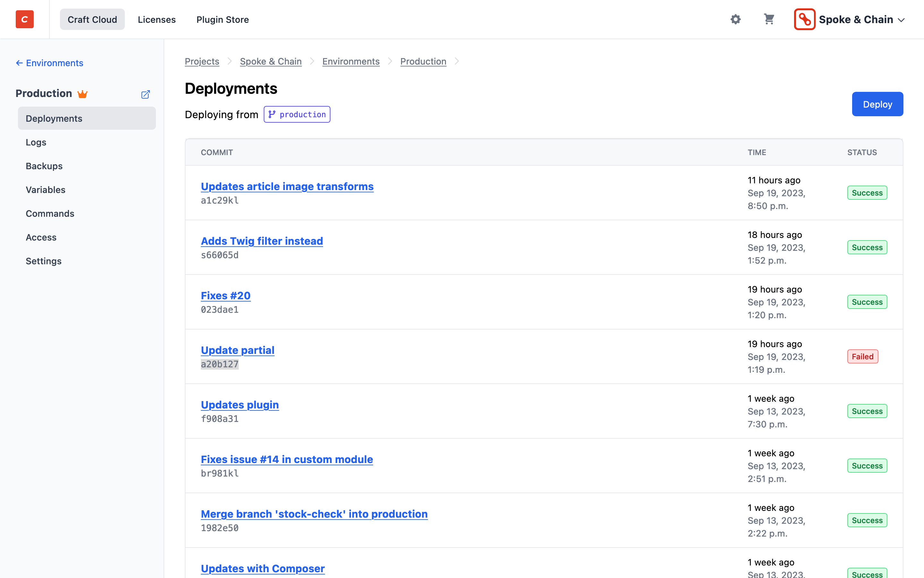
Task: Click the git branch icon in production badge
Action: [x=272, y=114]
